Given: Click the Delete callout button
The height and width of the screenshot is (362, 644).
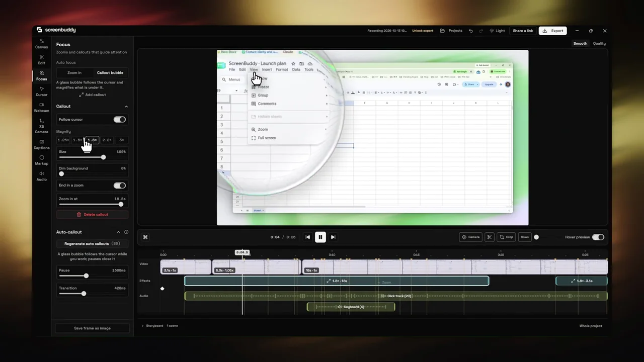Looking at the screenshot, I should [92, 215].
